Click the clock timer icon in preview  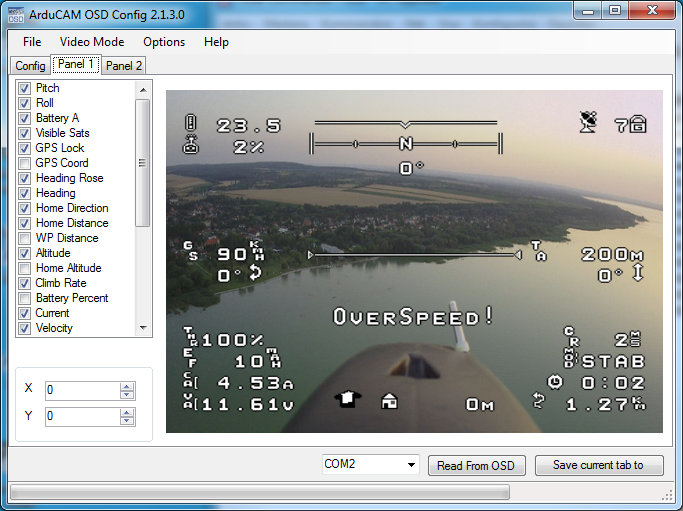(555, 381)
